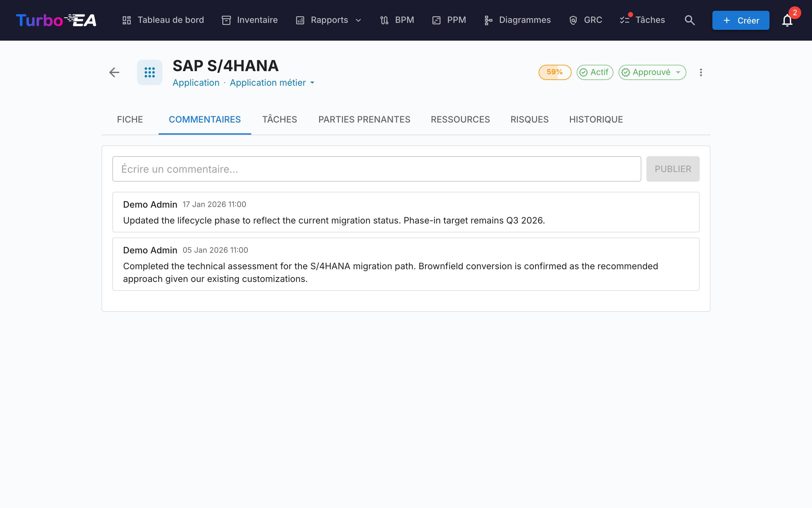Switch to the TÂCHES tab under the title
This screenshot has height=508, width=812.
click(x=279, y=120)
